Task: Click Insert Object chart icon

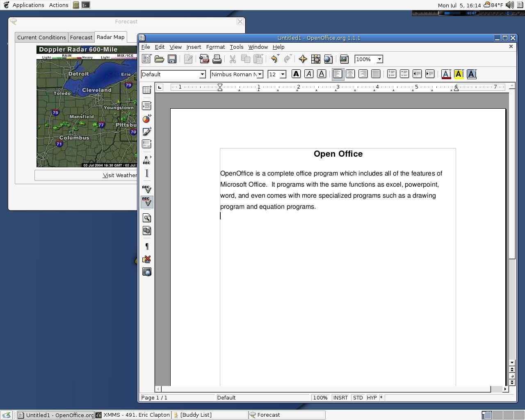Action: click(x=147, y=119)
